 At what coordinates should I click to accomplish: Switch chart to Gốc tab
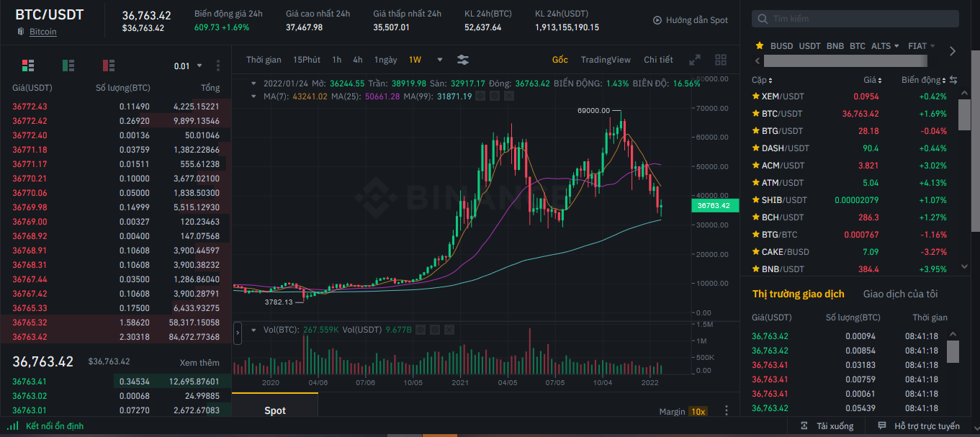[559, 60]
